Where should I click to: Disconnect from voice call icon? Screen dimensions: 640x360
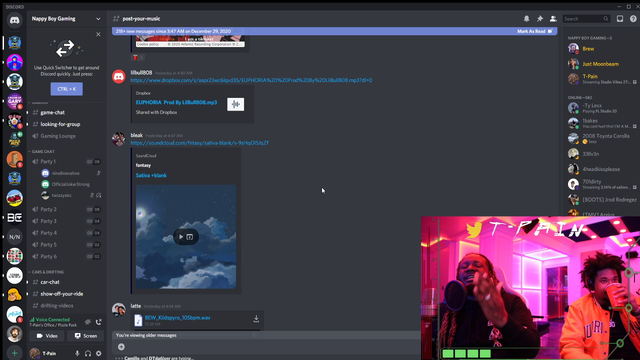point(98,322)
